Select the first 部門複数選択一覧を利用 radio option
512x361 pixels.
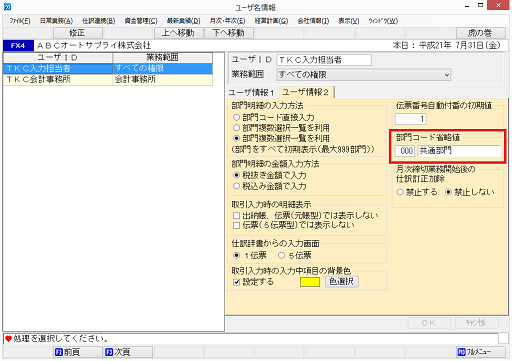[x=236, y=128]
